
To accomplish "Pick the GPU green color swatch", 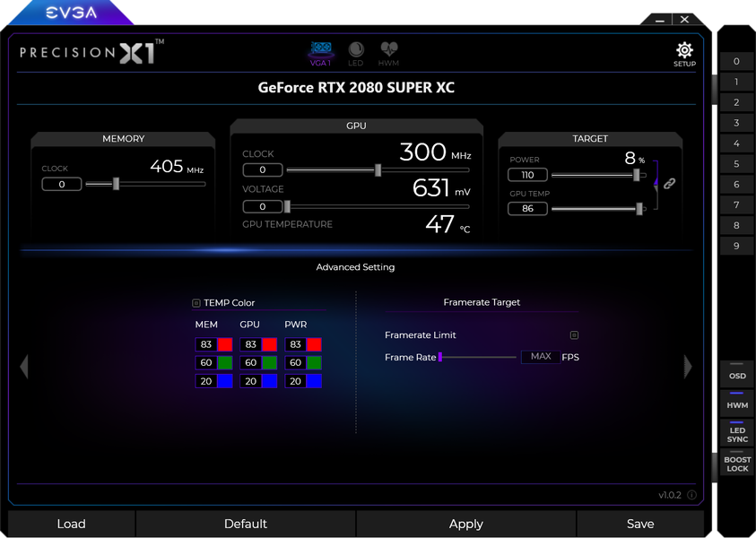I will click(x=270, y=363).
